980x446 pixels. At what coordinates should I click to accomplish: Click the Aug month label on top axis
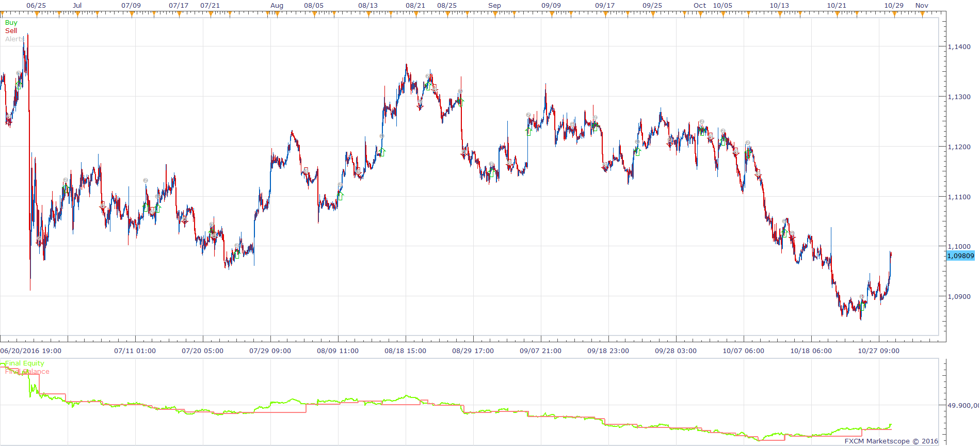click(x=277, y=6)
